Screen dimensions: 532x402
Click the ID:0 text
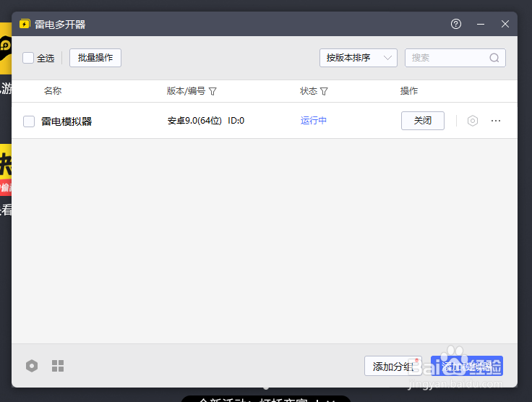(x=236, y=121)
